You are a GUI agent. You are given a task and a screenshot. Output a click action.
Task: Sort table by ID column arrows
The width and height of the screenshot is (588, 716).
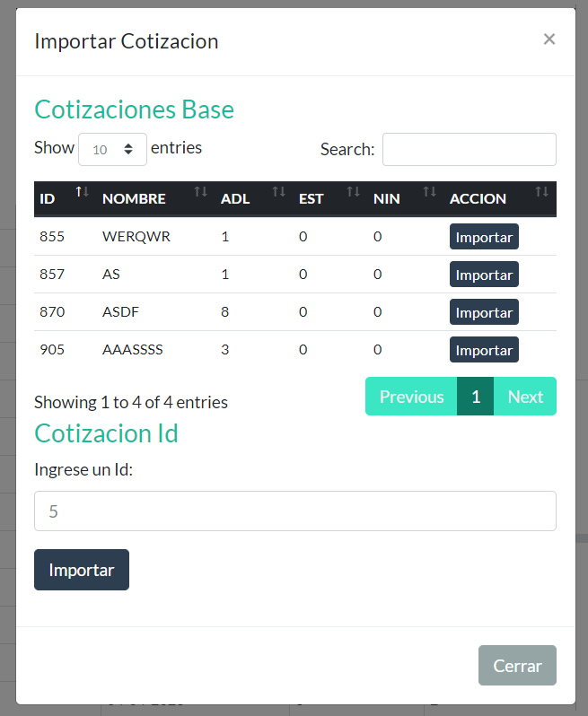coord(82,192)
